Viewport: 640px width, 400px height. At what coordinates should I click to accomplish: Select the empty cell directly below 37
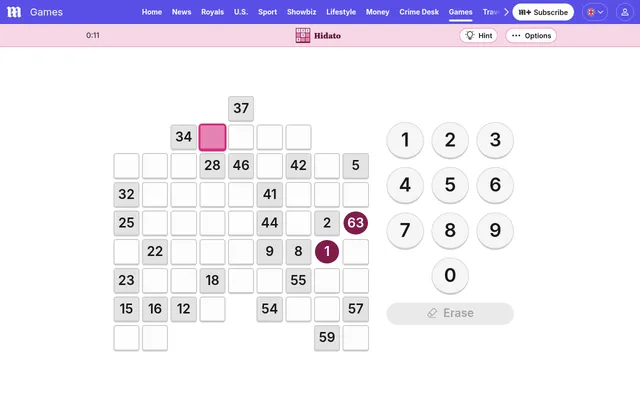(241, 137)
